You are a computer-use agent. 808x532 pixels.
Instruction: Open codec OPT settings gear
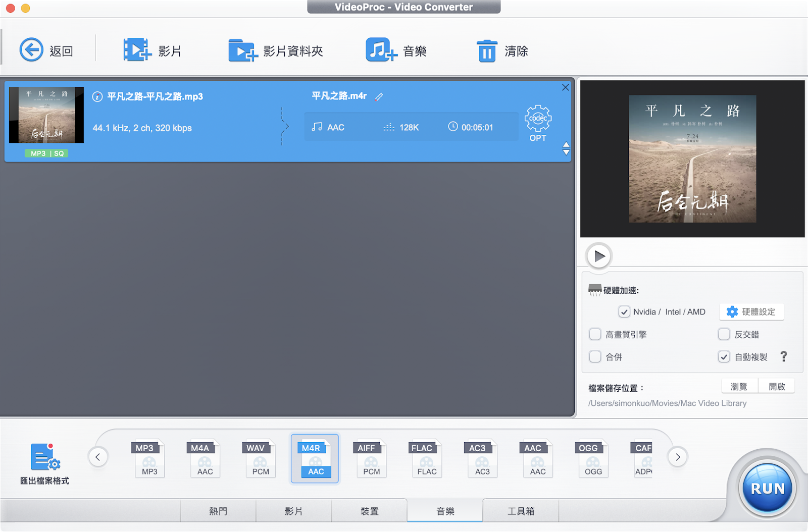point(538,123)
